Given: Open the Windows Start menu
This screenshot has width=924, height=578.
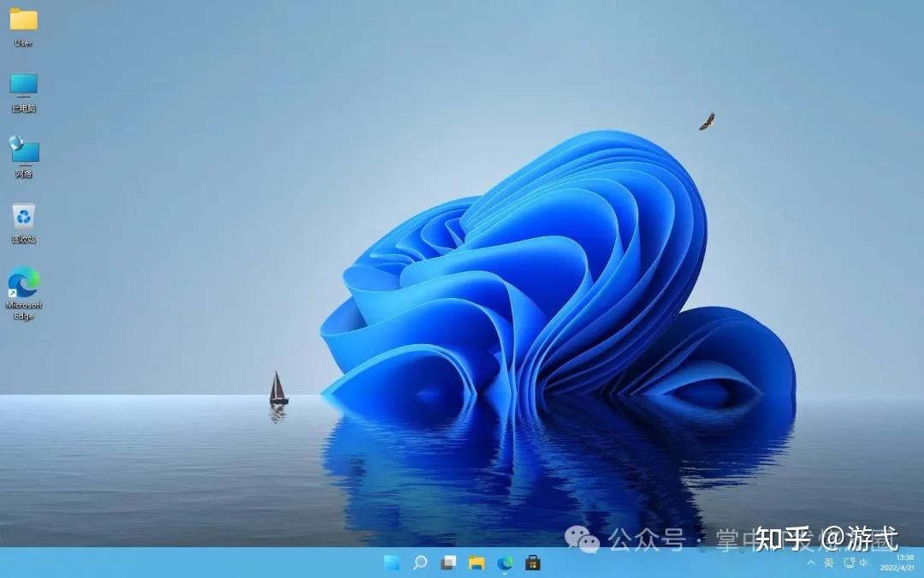Looking at the screenshot, I should point(391,563).
